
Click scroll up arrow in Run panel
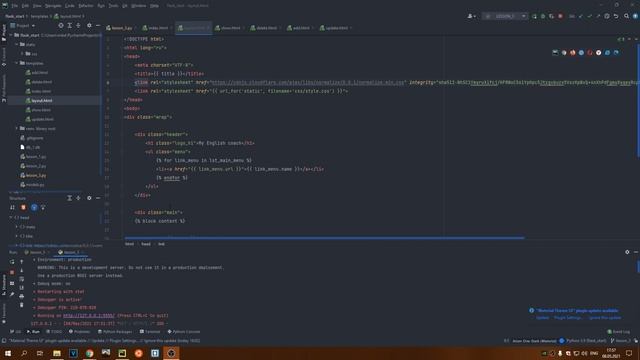coord(22,262)
